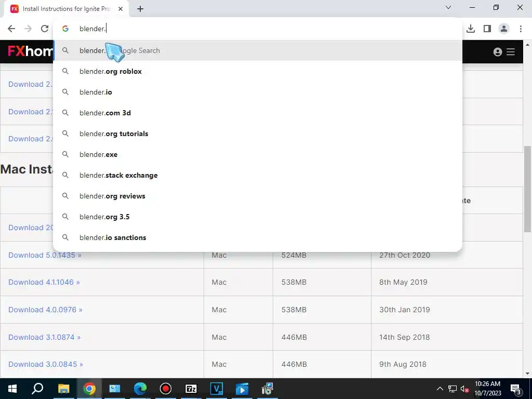Image resolution: width=532 pixels, height=399 pixels.
Task: Open the Chrome three-dot menu
Action: tap(521, 29)
